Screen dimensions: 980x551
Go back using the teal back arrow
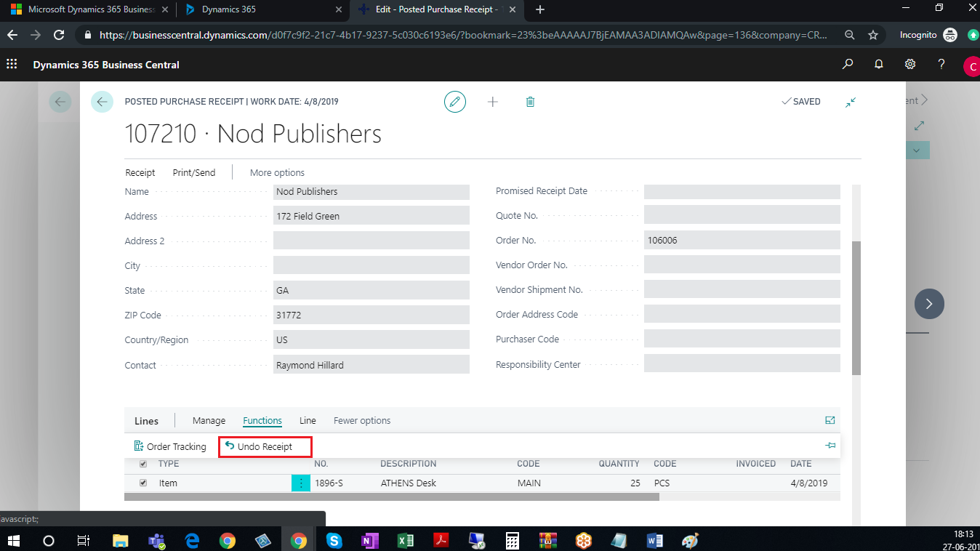click(x=102, y=102)
